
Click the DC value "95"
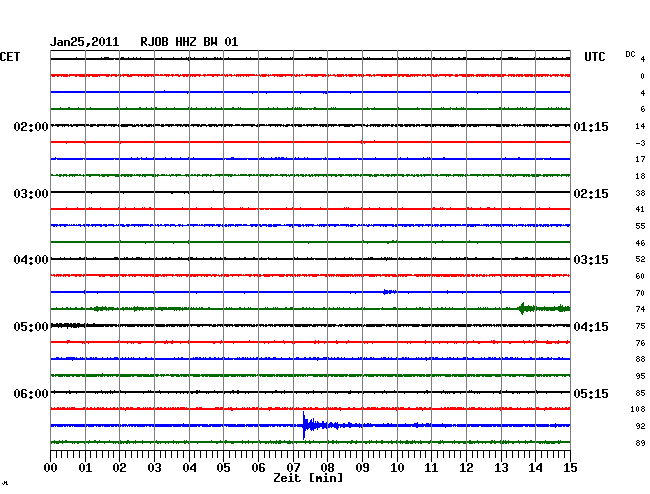click(x=640, y=376)
